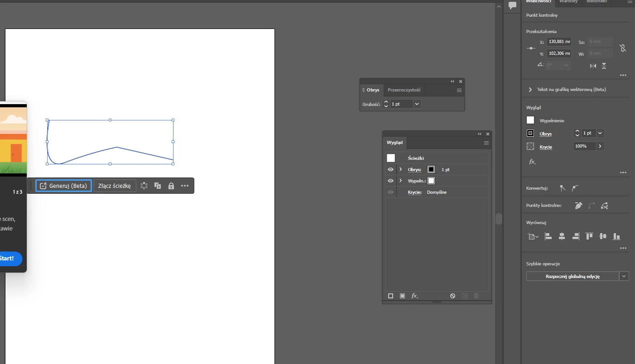Click the Złącz ścieżkę button
Image resolution: width=635 pixels, height=364 pixels.
coord(115,186)
